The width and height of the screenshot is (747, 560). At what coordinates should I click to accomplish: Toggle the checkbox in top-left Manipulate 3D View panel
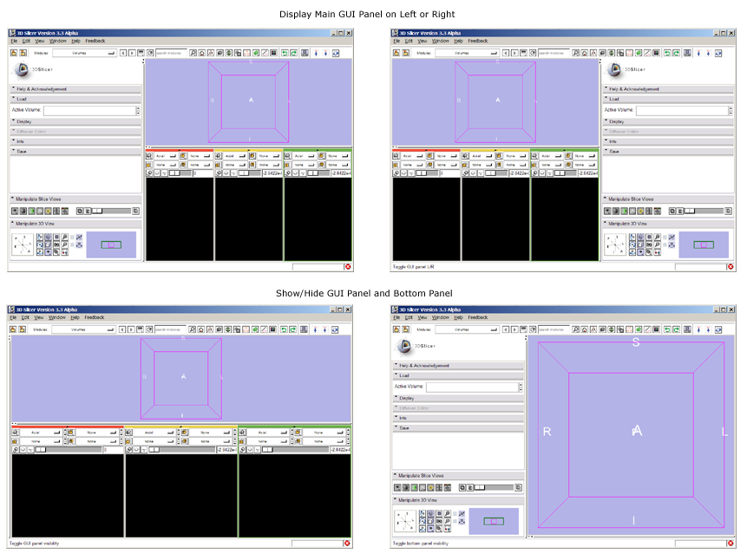[x=74, y=237]
